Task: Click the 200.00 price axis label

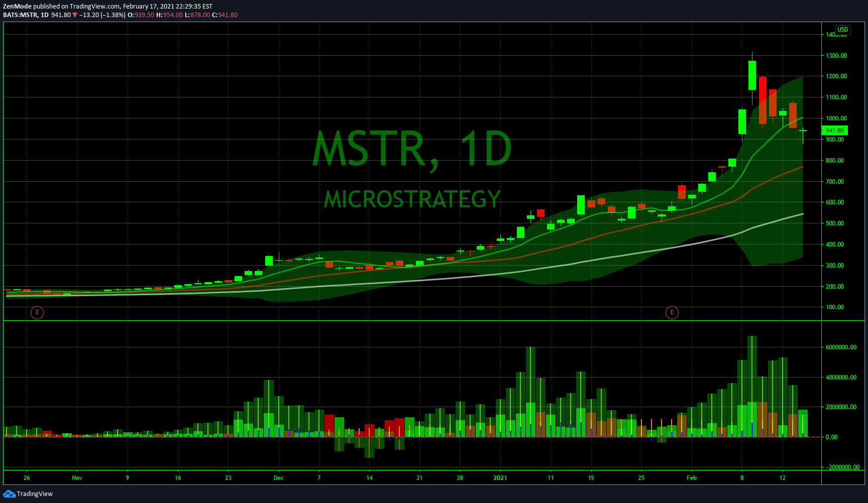Action: click(x=835, y=287)
